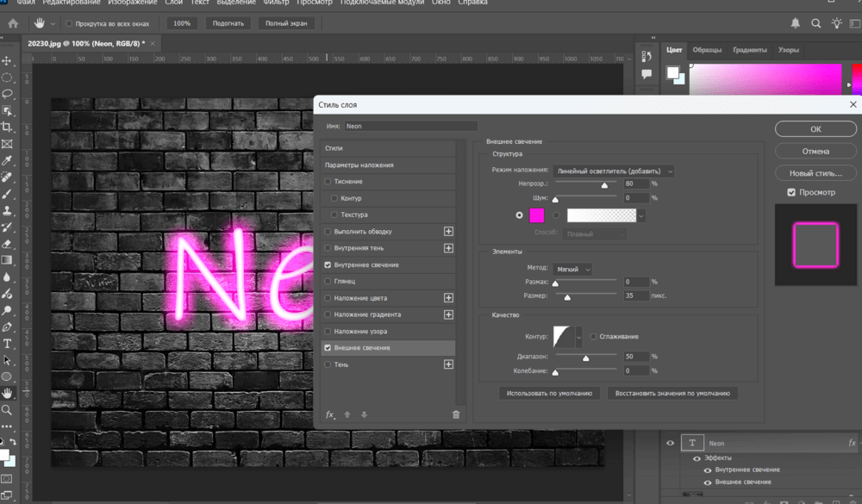Open the Режим наложения blend mode dropdown

(x=613, y=171)
